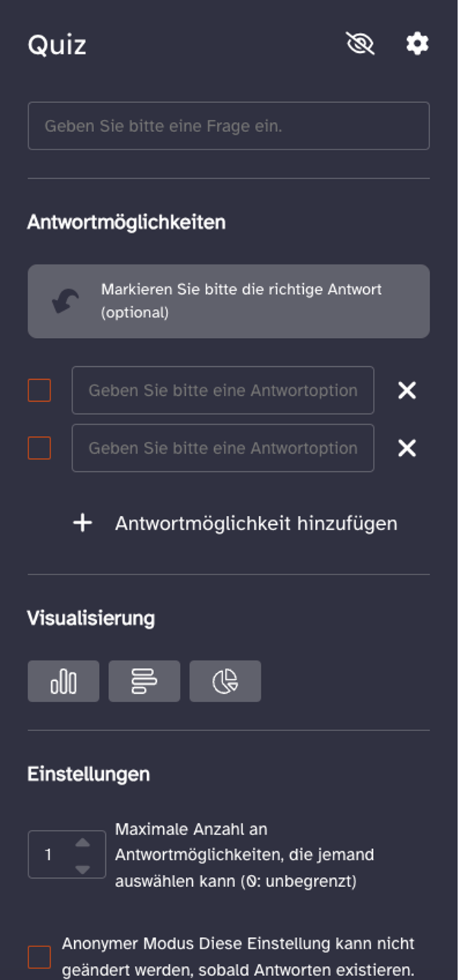
Task: Open quiz settings gear icon
Action: click(417, 44)
